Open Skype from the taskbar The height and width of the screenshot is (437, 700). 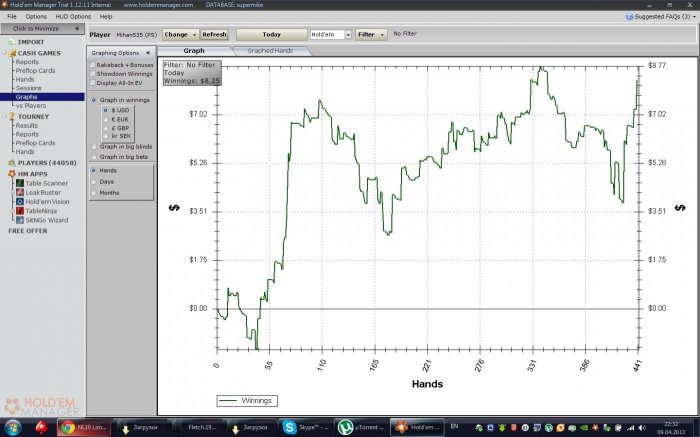tap(291, 427)
